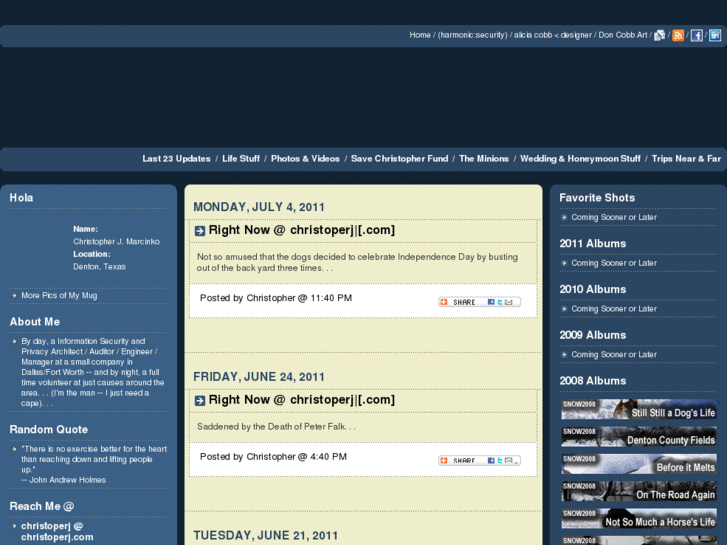Click the christoperj @ christoperj.com email link
The width and height of the screenshot is (727, 545).
[x=57, y=532]
